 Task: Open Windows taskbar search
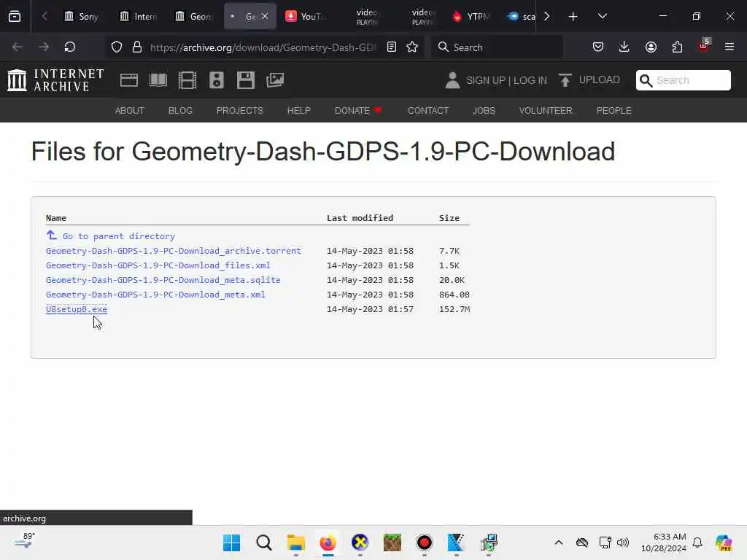264,542
